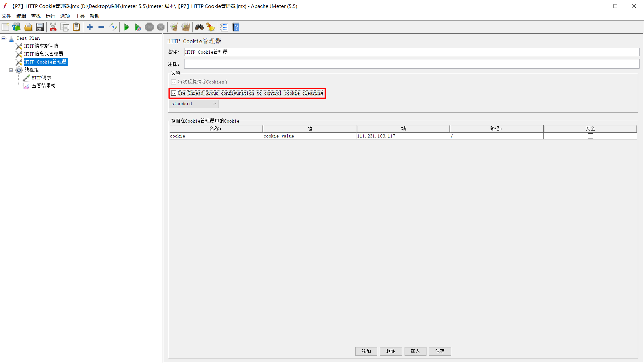Collapse the 线程组 tree node
The height and width of the screenshot is (363, 644).
point(11,70)
